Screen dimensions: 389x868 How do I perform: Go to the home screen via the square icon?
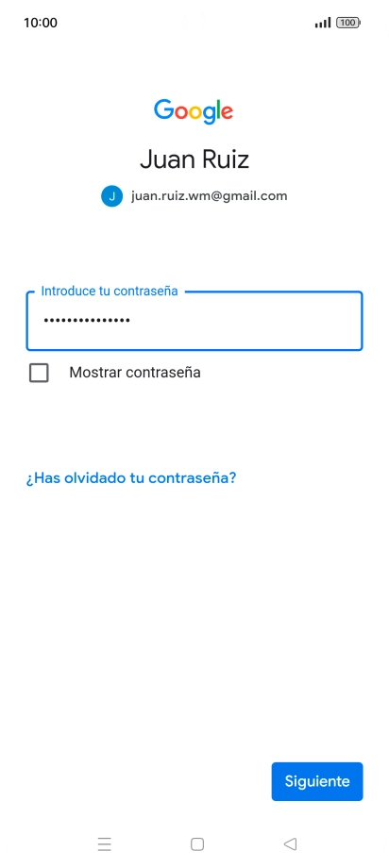(197, 844)
